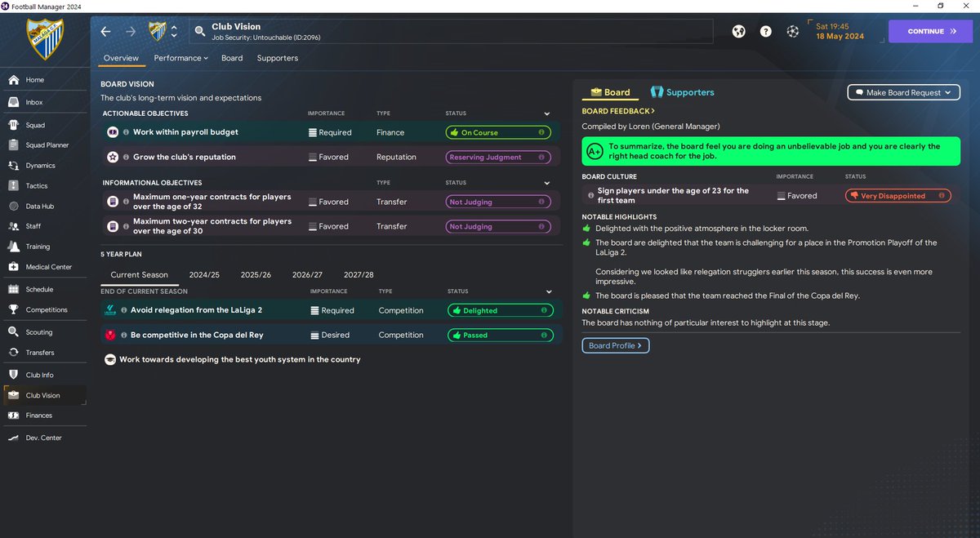Click the Passed status badge

501,335
